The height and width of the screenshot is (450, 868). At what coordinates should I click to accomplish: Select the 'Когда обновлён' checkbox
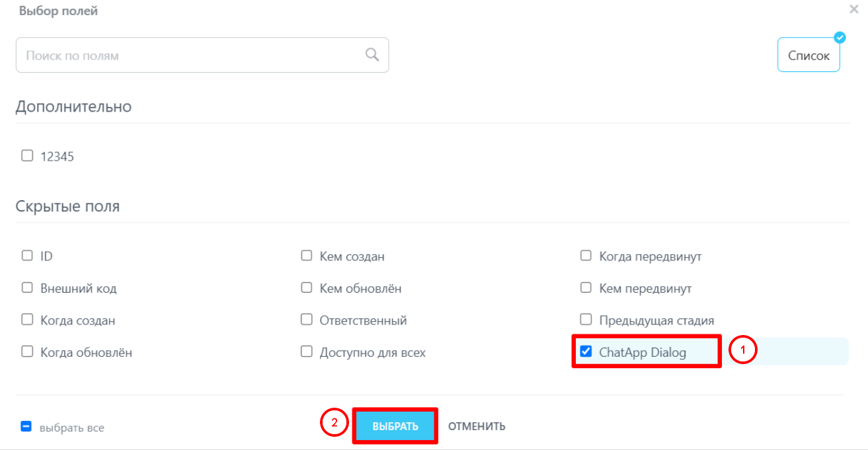tap(27, 352)
